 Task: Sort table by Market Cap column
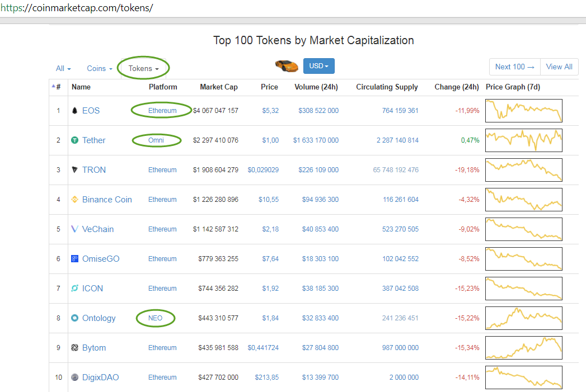[218, 87]
